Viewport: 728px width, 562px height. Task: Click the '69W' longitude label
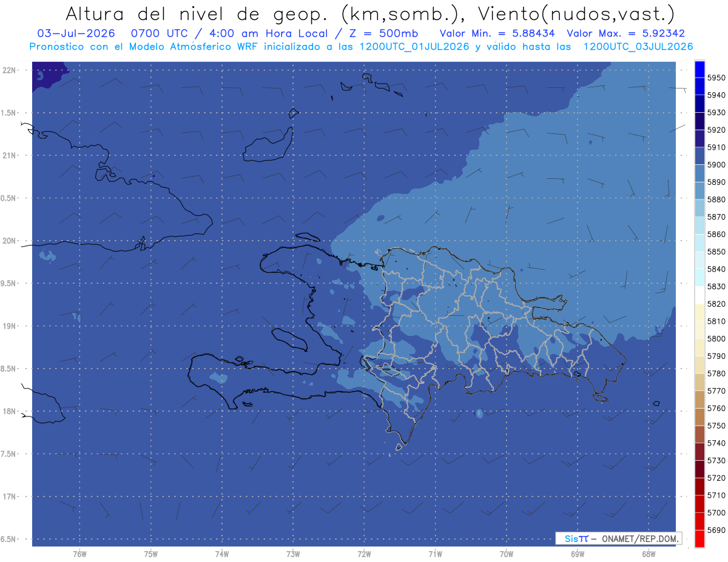click(x=578, y=554)
